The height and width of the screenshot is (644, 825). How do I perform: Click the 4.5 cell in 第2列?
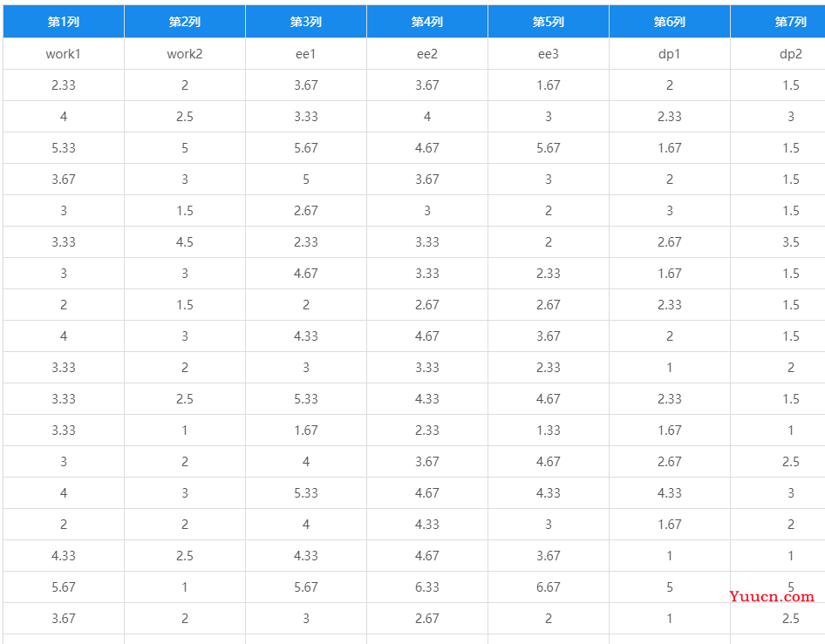click(185, 242)
